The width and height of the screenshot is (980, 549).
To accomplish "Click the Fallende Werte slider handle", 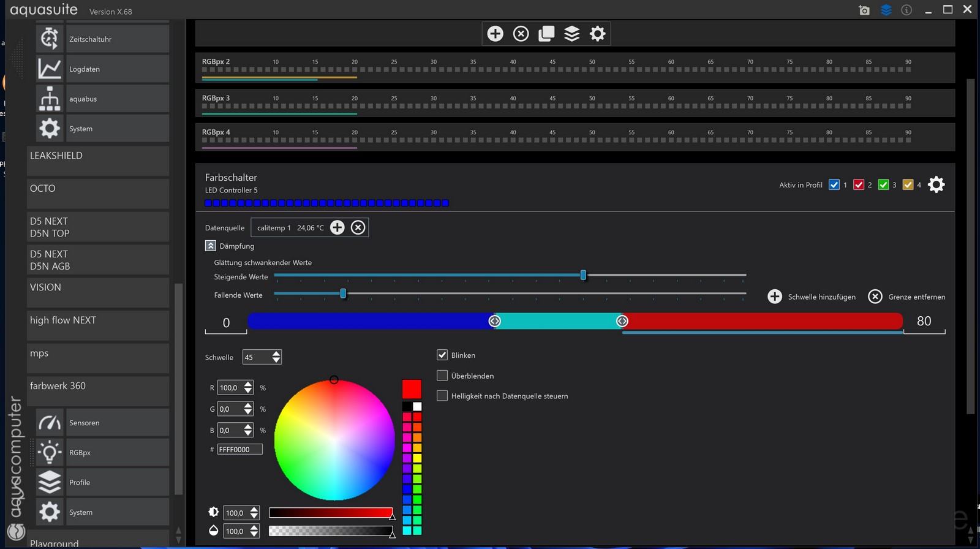I will [x=343, y=293].
